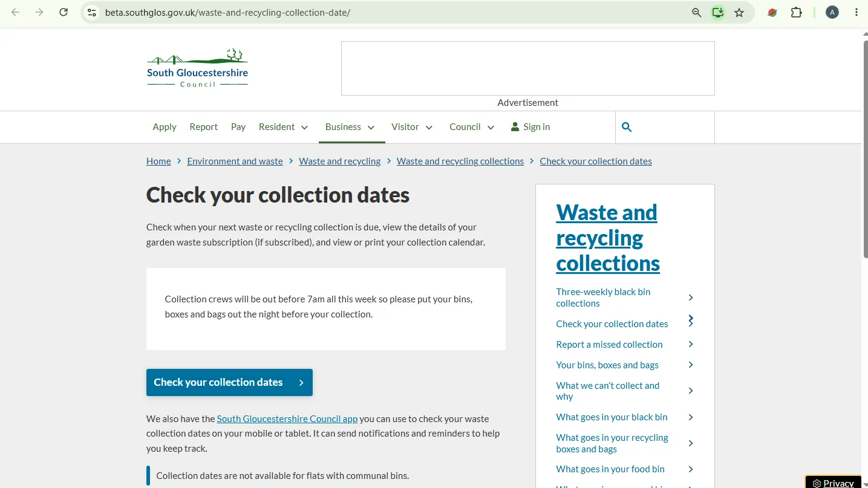
Task: Click arrow next to What goes in your food bin
Action: 691,469
